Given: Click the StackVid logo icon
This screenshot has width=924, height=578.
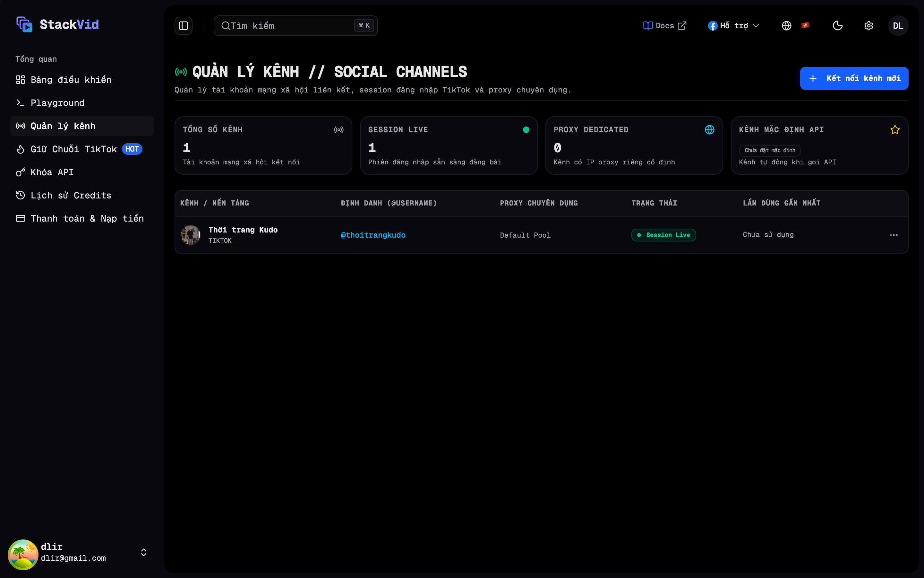Looking at the screenshot, I should [x=24, y=24].
